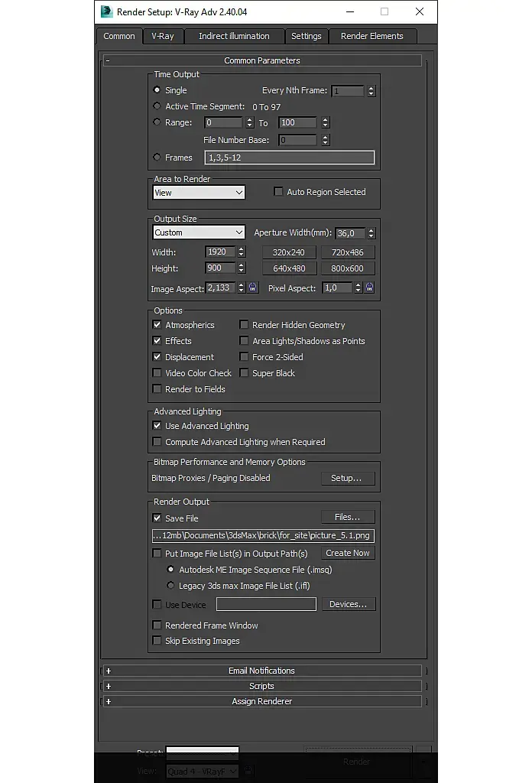Viewport: 532px width, 783px height.
Task: Click the Create Now button
Action: (x=347, y=553)
